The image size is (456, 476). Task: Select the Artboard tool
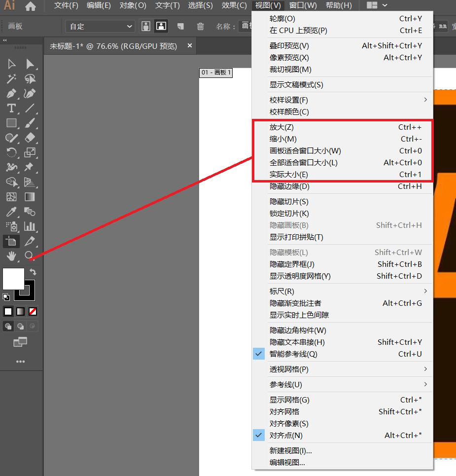tap(11, 241)
